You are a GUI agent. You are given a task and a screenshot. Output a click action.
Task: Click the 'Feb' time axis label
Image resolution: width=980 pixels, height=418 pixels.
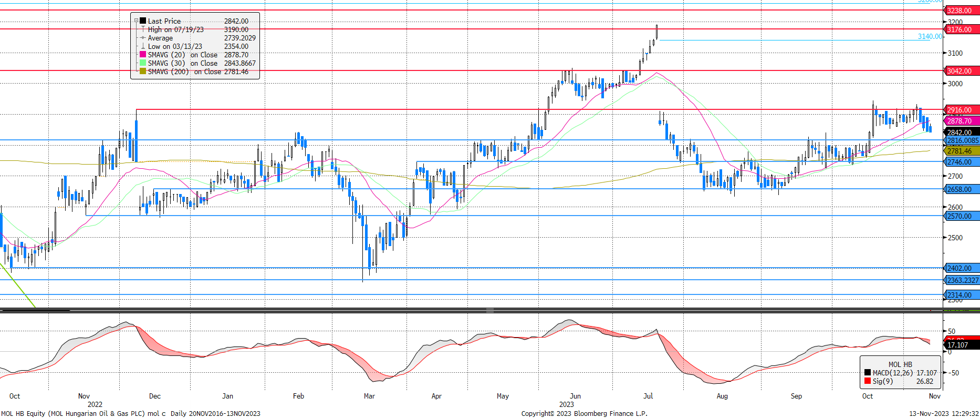(x=298, y=396)
